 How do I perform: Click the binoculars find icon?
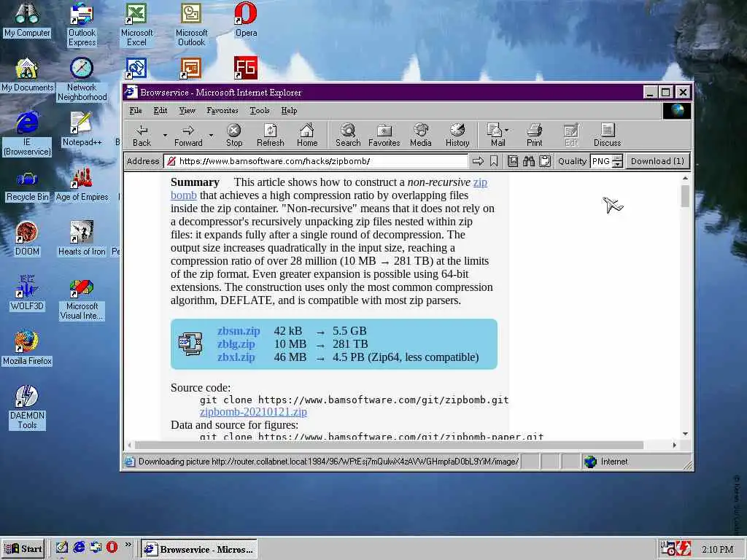point(529,161)
